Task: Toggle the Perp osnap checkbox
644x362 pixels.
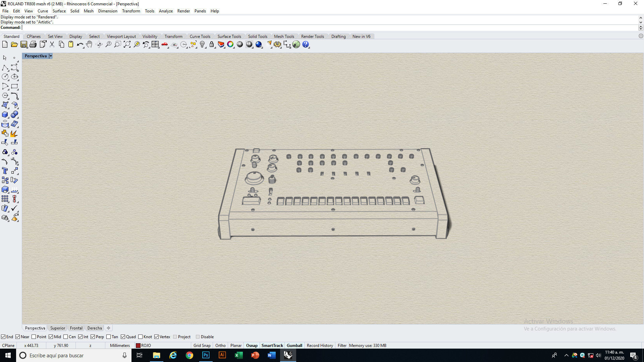Action: point(93,337)
